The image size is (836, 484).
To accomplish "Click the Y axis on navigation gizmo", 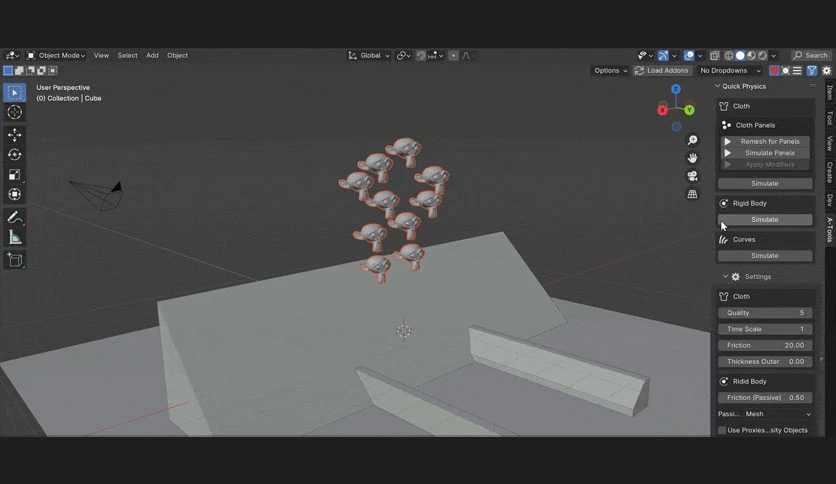I will (689, 110).
